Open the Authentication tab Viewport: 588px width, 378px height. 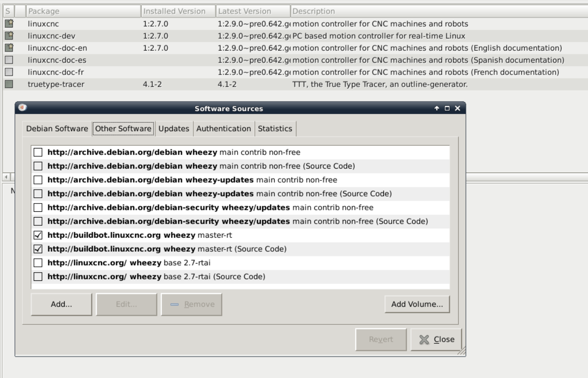pyautogui.click(x=224, y=129)
